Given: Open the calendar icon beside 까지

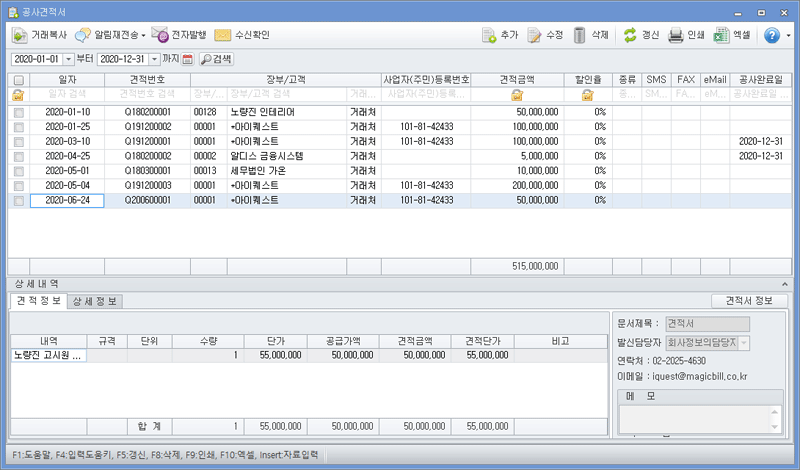Looking at the screenshot, I should (187, 59).
